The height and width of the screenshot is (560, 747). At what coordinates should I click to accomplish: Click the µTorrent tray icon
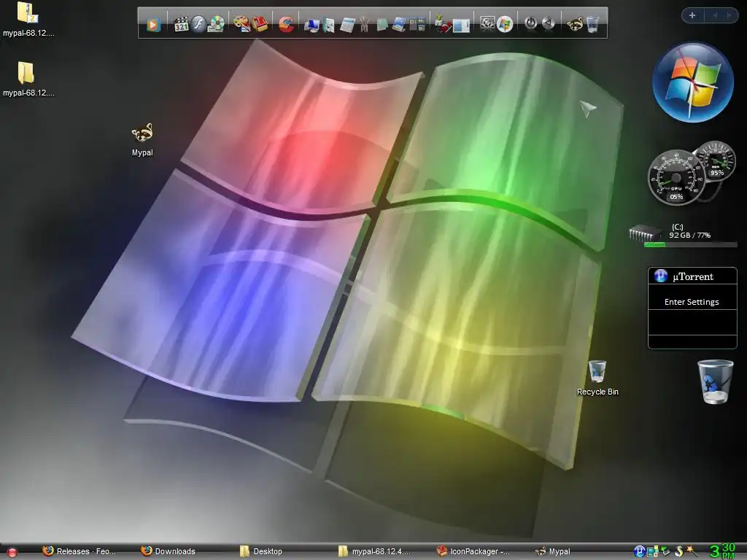click(x=639, y=551)
